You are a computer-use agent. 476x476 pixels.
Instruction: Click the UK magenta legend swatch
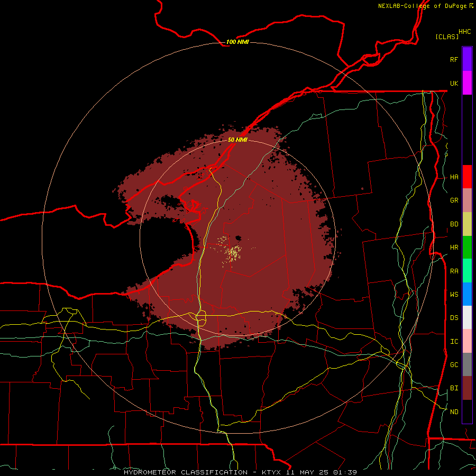[467, 83]
